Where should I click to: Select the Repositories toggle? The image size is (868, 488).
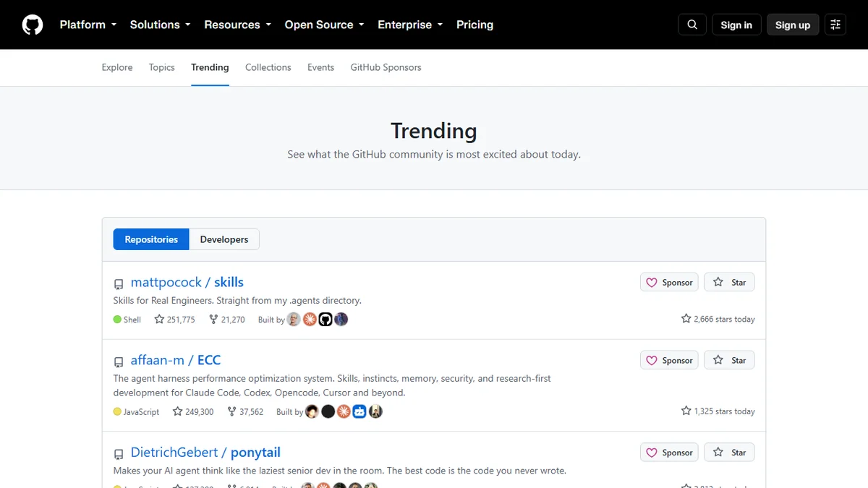[151, 239]
